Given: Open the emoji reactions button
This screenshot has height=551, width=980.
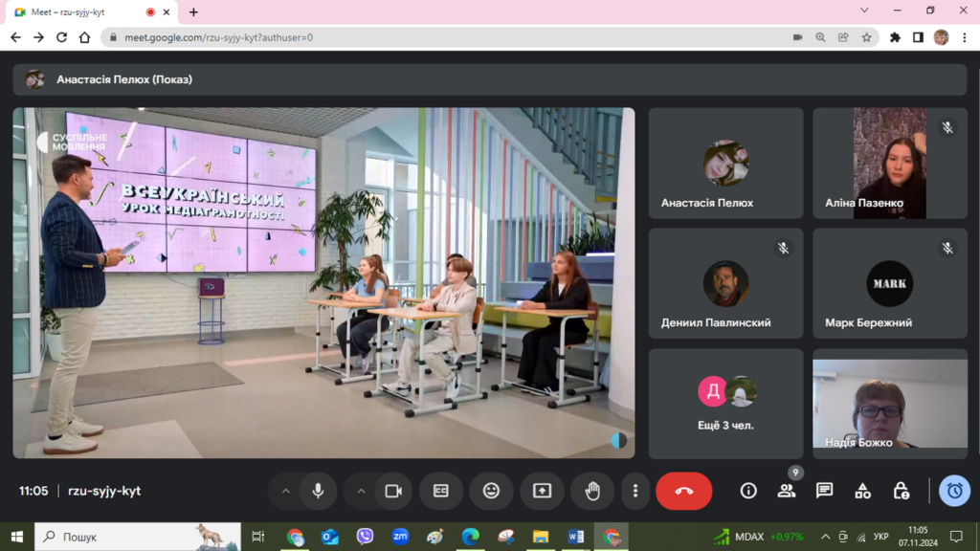Looking at the screenshot, I should click(491, 491).
